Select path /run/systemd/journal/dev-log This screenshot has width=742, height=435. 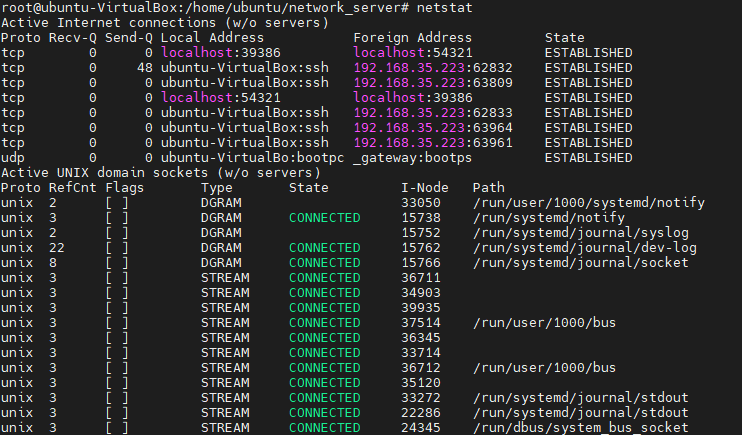click(584, 248)
